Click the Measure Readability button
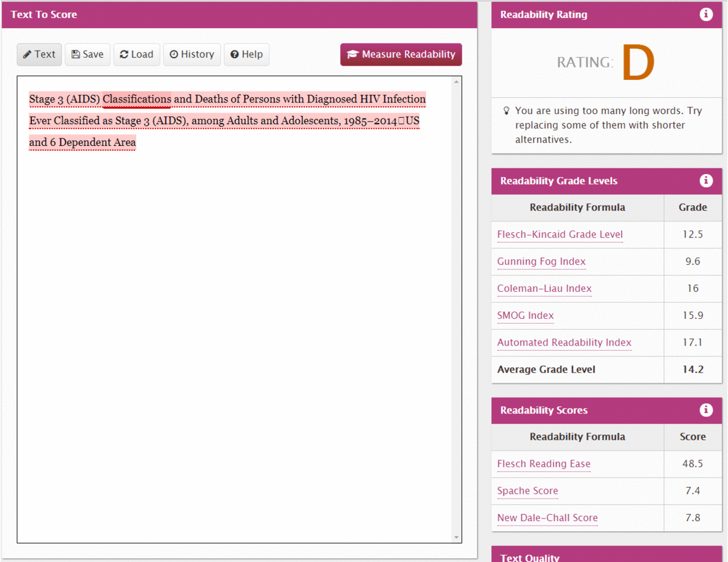 tap(401, 54)
